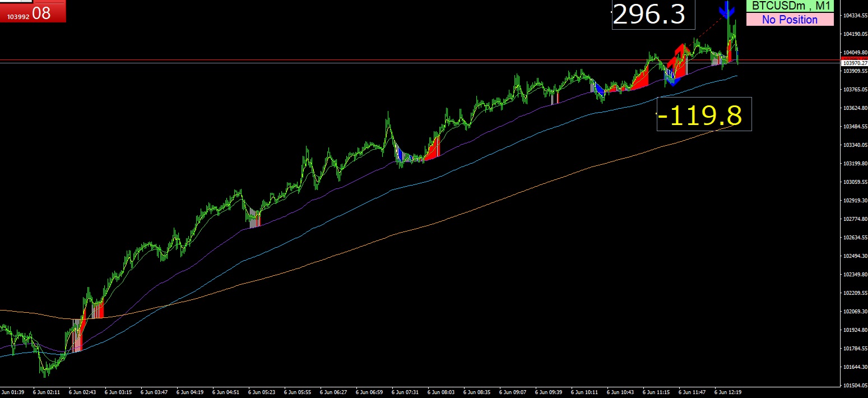Click time axis label 6 Jun 11:47
Viewport: 868px width, 398px height.
(x=692, y=393)
